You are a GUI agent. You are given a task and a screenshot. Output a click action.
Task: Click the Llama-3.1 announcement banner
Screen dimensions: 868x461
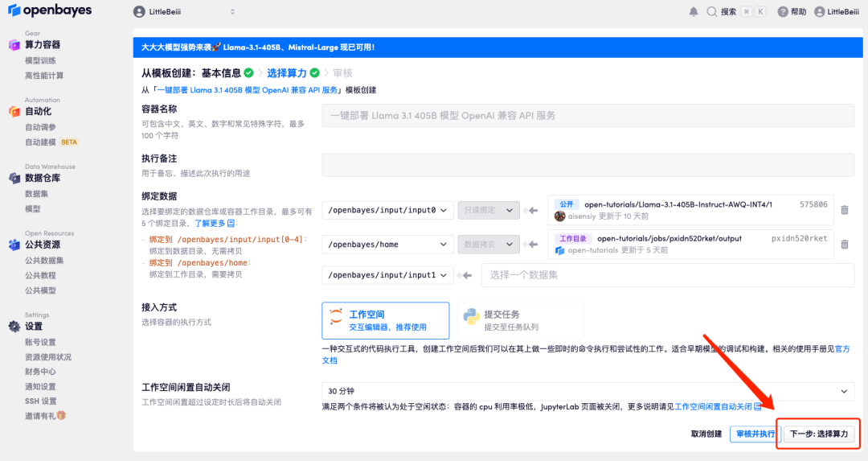click(x=497, y=47)
